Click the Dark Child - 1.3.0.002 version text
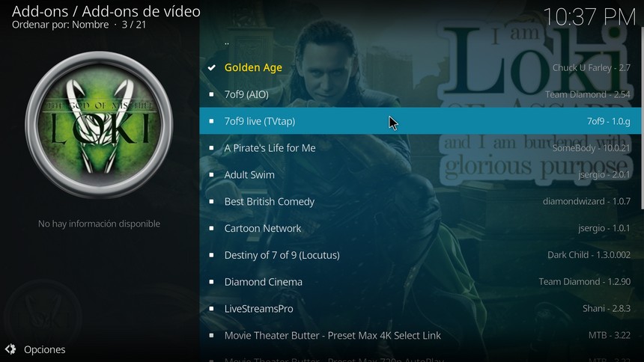 pyautogui.click(x=589, y=255)
